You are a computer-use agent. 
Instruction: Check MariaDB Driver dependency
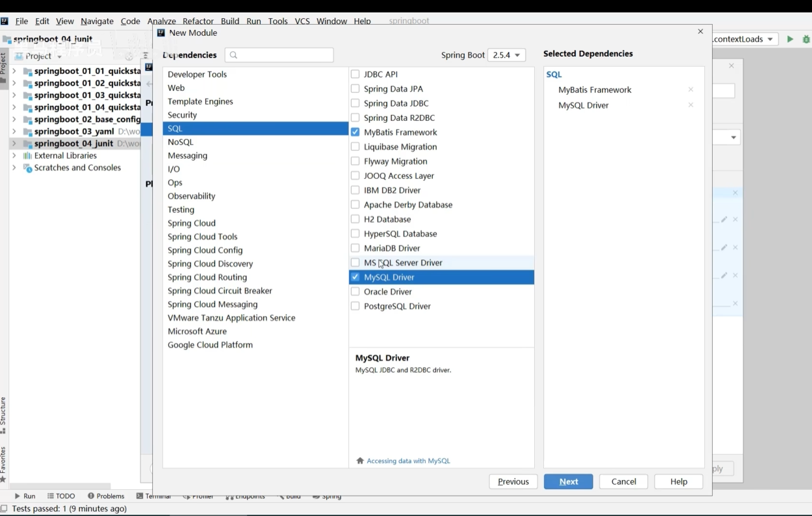(x=355, y=248)
